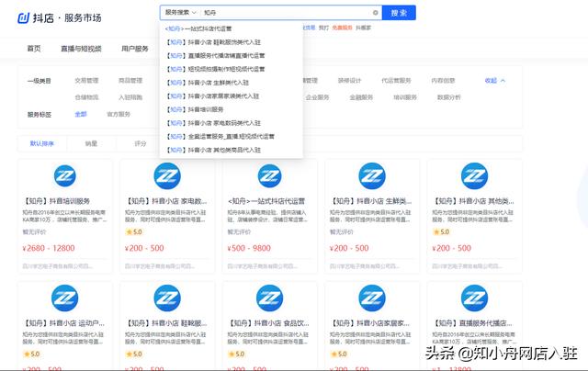Click logo icon of 生鲜类 service card
This screenshot has height=371, width=588.
click(x=371, y=175)
